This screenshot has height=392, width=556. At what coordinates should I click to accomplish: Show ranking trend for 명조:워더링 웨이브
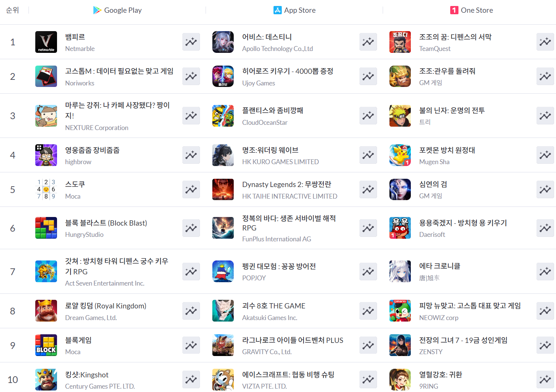(x=368, y=155)
